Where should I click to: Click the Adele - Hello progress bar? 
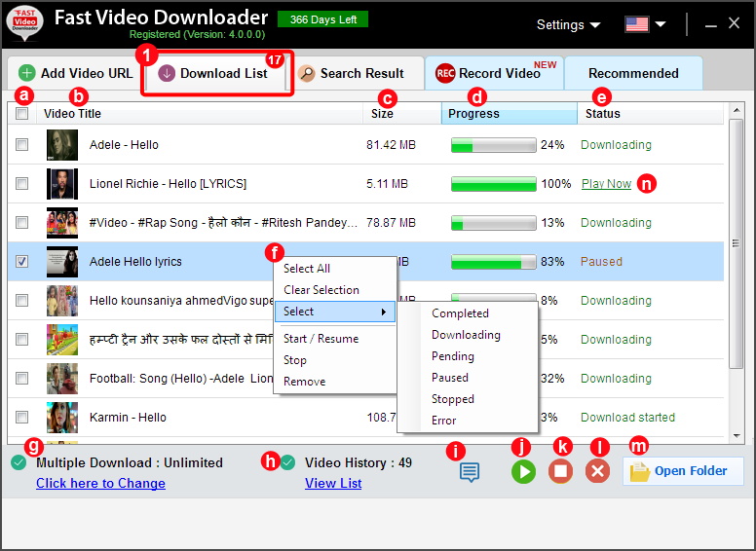[x=493, y=144]
